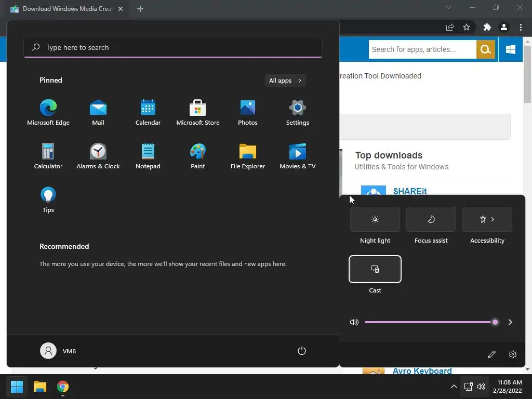Open the Chrome profile icon
Screen dimensions: 532x399
coord(504,28)
